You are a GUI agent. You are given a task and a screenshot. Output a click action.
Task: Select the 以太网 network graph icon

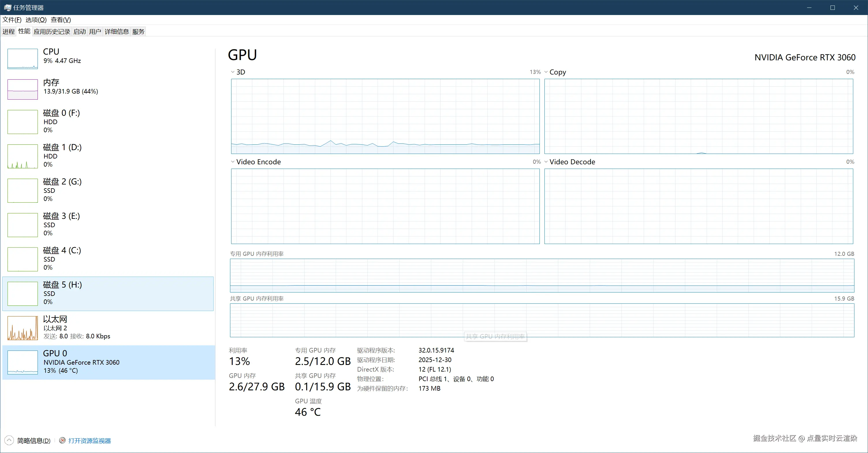tap(23, 328)
